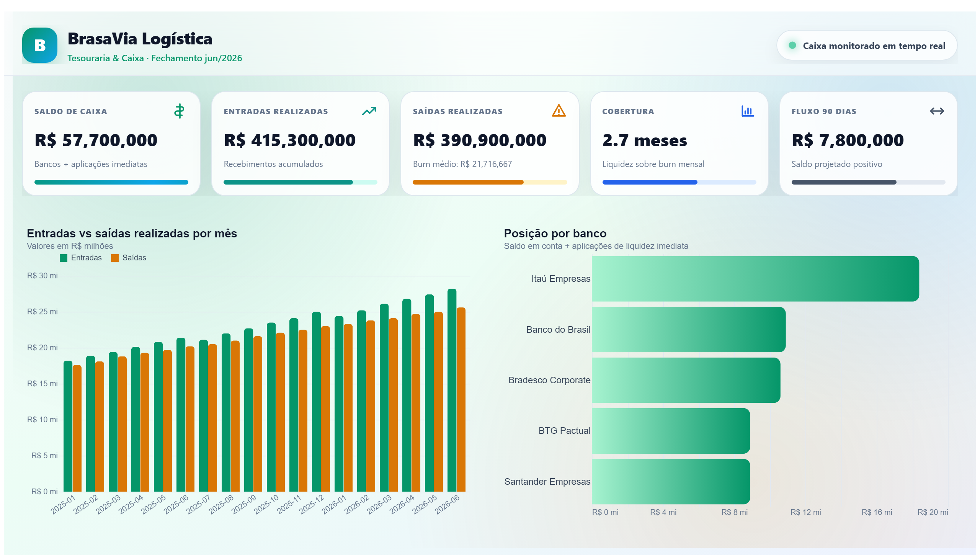Select the BTG Pactual bar
The image size is (980, 559).
(671, 431)
